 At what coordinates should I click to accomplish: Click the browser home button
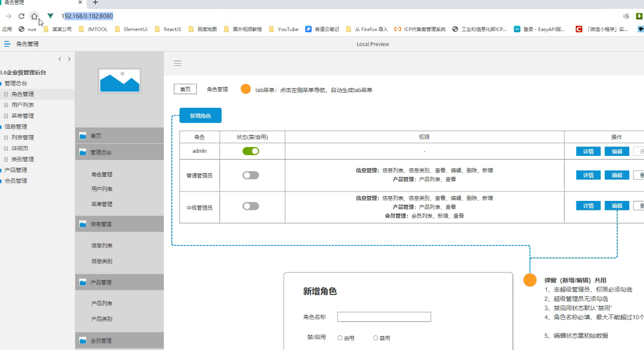pos(34,16)
